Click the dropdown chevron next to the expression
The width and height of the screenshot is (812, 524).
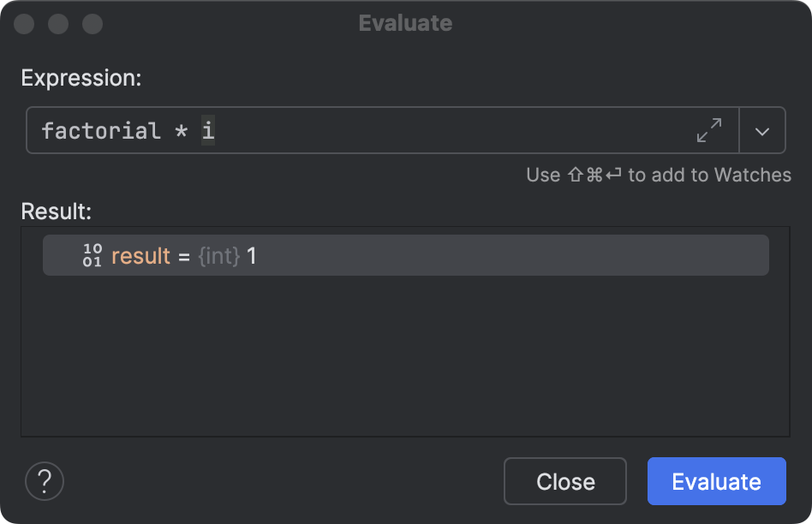point(762,130)
